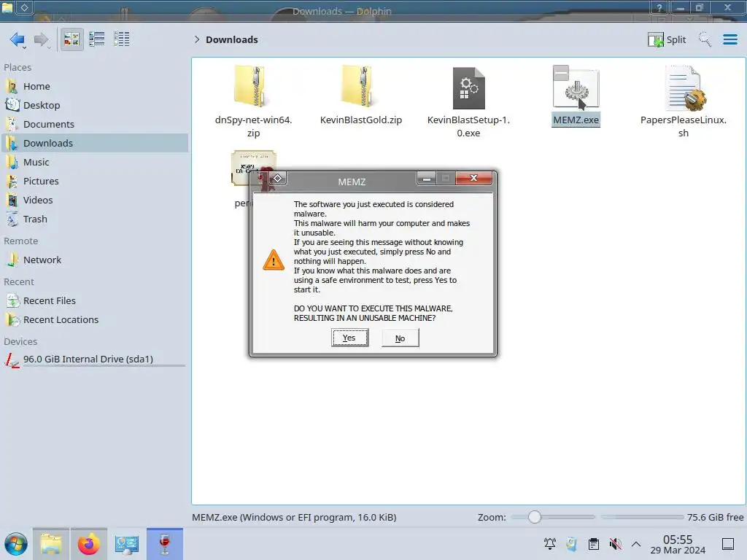The width and height of the screenshot is (747, 560).
Task: Open Recent Files entry
Action: coord(95,301)
